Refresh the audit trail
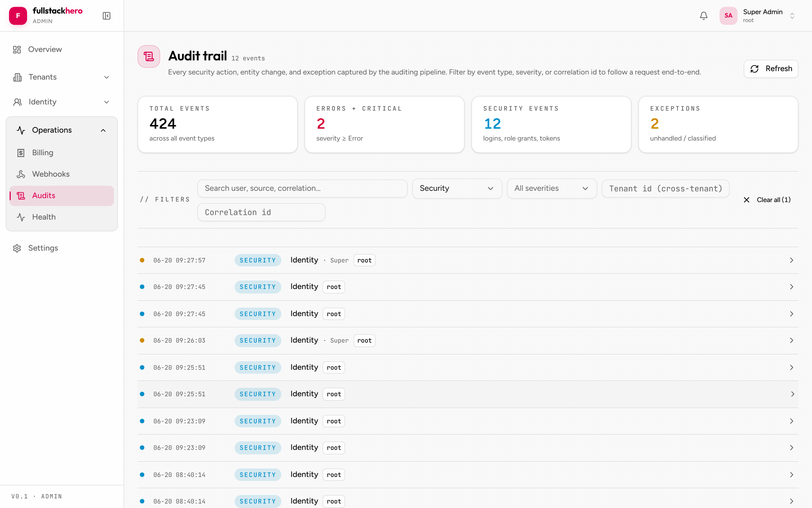 [x=771, y=69]
